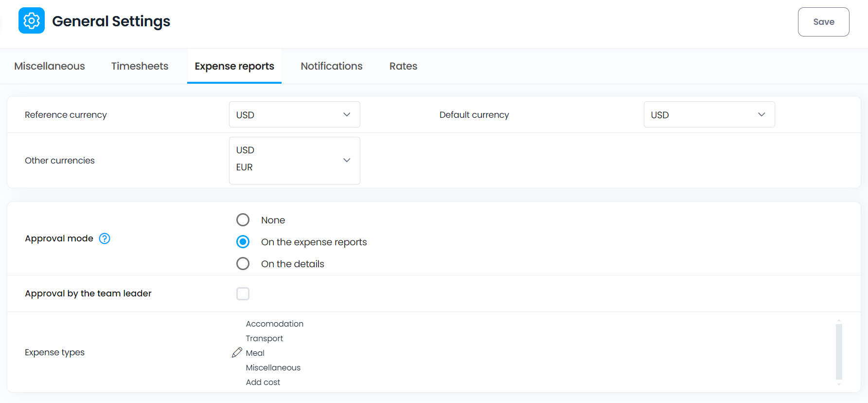
Task: Go to the Rates tab
Action: 403,66
